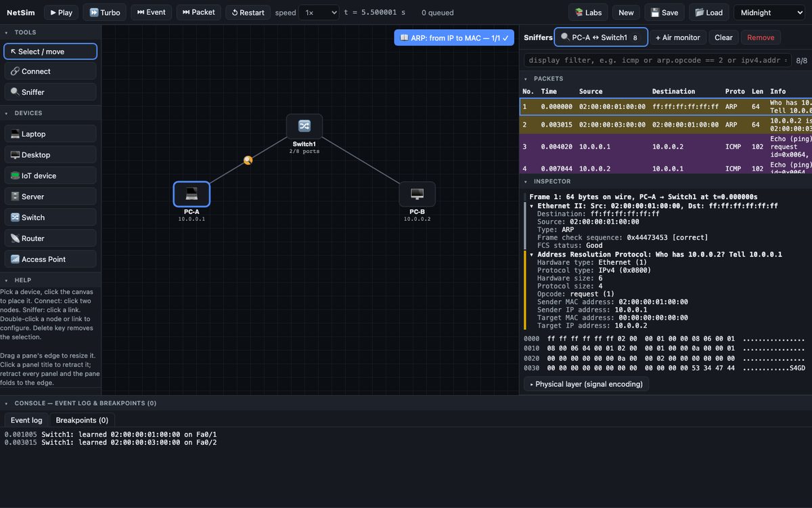Image resolution: width=812 pixels, height=508 pixels.
Task: Create a New project
Action: [x=626, y=12]
